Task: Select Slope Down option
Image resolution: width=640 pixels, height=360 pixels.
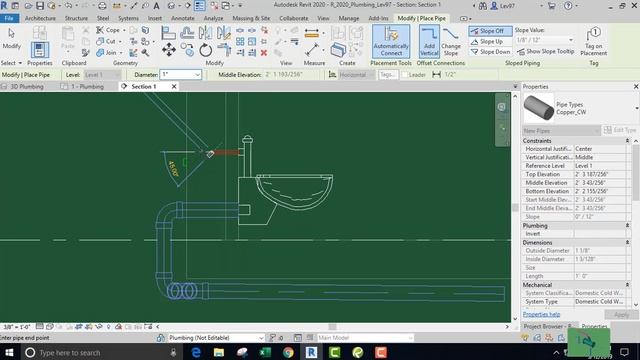Action: coord(490,52)
